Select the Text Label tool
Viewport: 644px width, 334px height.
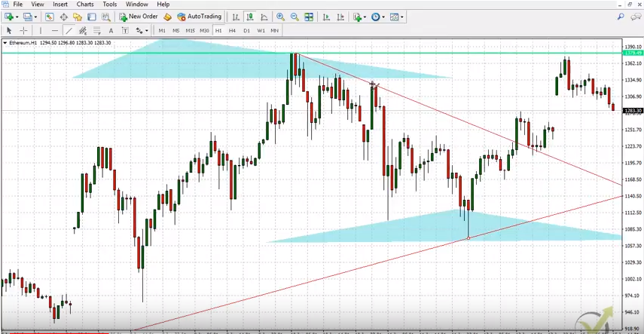(125, 30)
